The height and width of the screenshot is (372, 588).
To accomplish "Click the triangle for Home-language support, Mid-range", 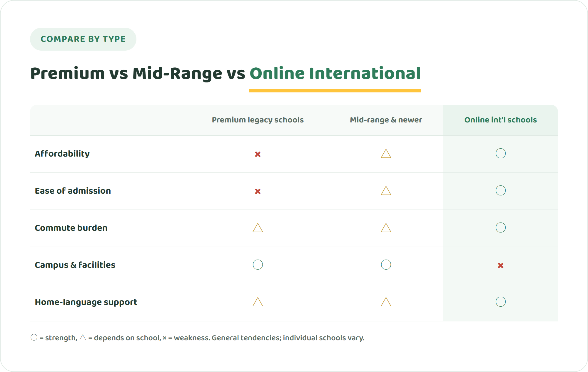I will point(386,302).
